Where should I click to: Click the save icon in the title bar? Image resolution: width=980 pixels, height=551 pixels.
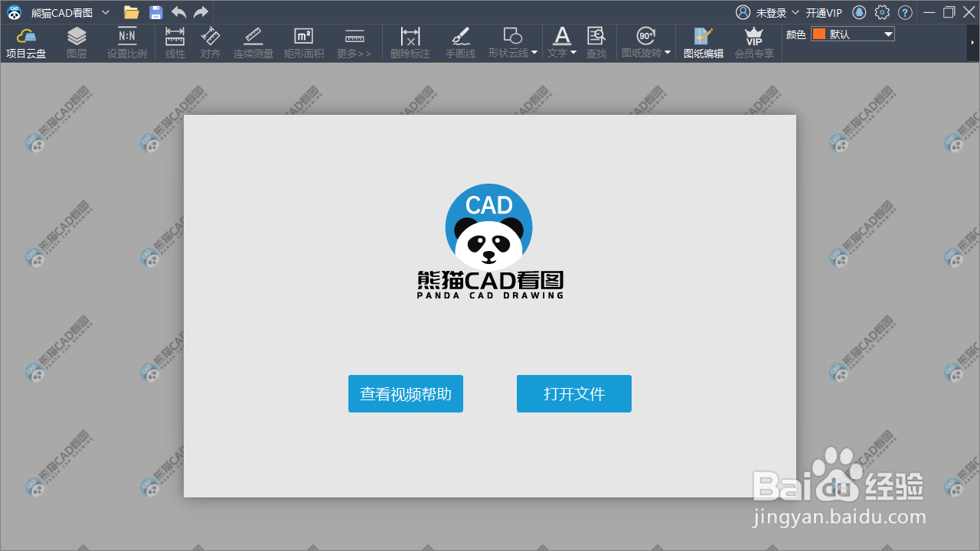point(155,11)
